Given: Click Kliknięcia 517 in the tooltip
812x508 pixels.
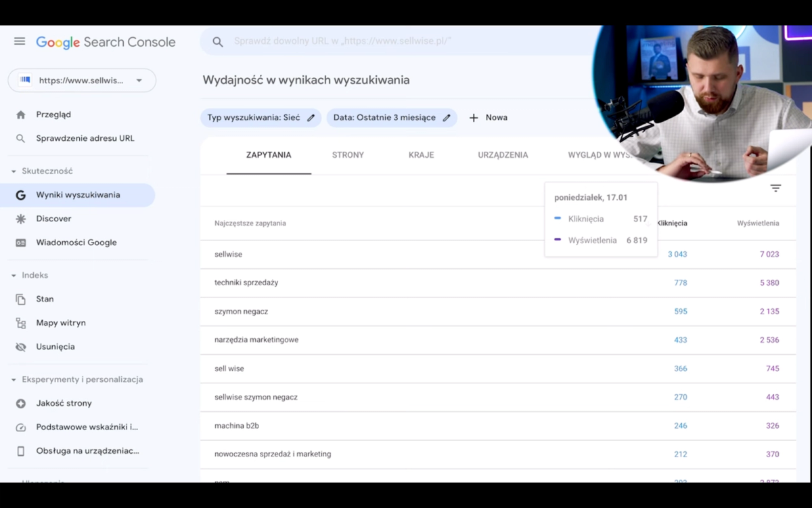Looking at the screenshot, I should pos(601,219).
